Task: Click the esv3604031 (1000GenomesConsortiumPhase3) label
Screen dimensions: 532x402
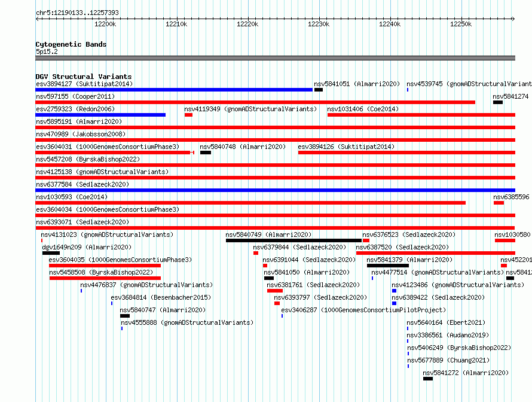Action: (x=108, y=147)
